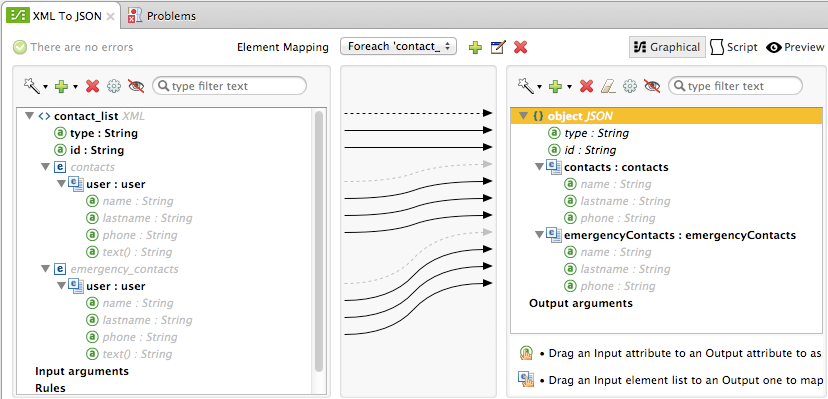Click the contact_list XML root icon
828x399 pixels.
click(44, 116)
